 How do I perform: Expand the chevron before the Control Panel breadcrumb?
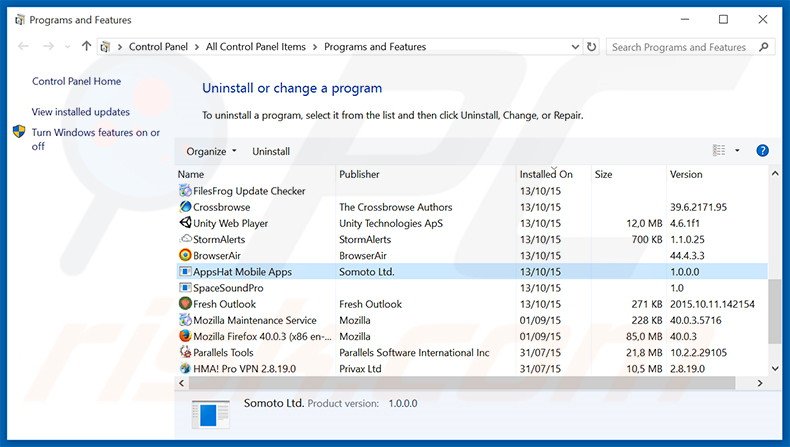point(120,47)
